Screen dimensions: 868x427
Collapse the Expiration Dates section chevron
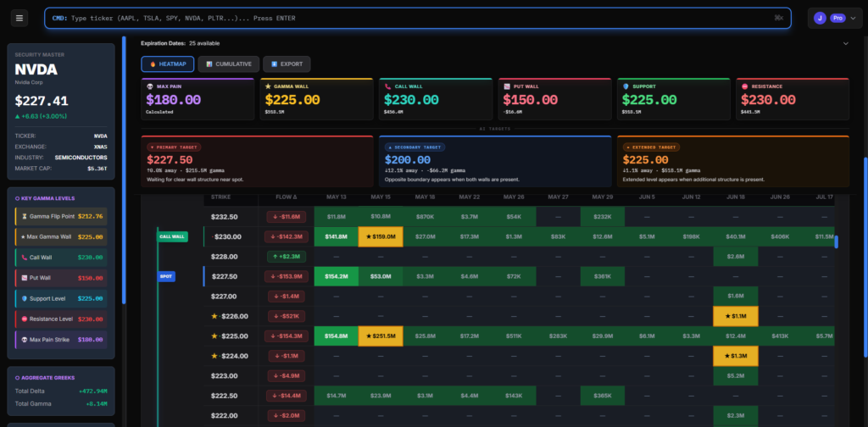coord(845,43)
